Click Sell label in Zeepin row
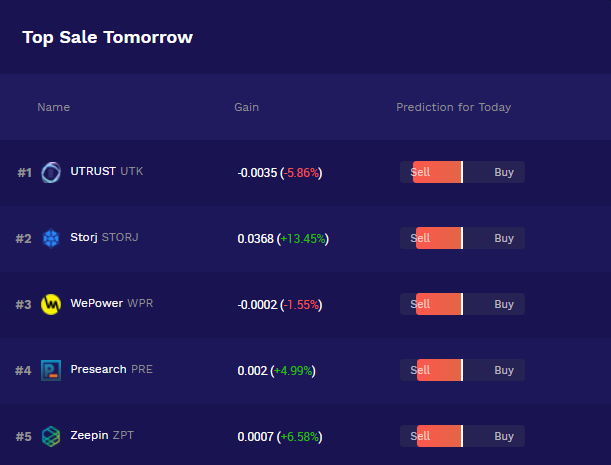 (x=420, y=436)
